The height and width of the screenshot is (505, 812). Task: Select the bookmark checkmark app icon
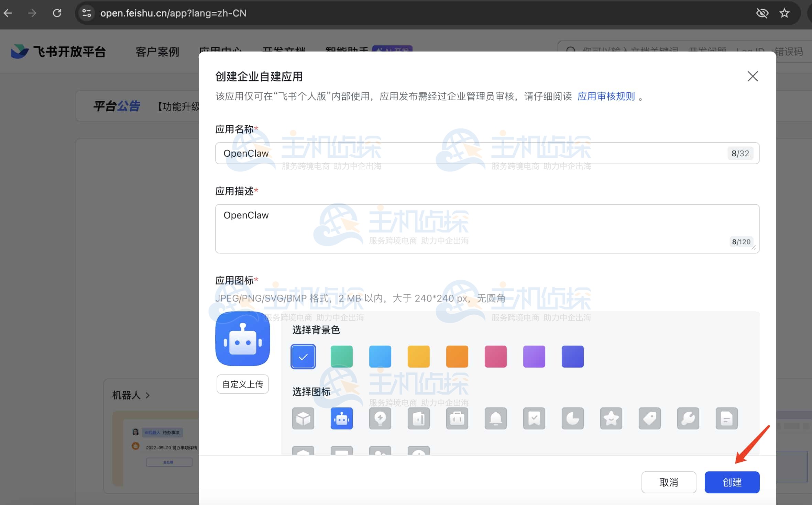click(x=534, y=418)
